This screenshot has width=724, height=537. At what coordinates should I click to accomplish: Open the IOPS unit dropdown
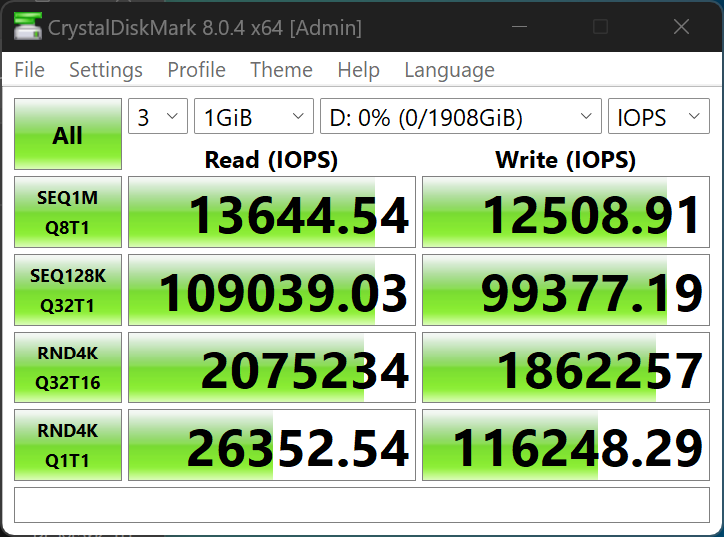pyautogui.click(x=659, y=116)
